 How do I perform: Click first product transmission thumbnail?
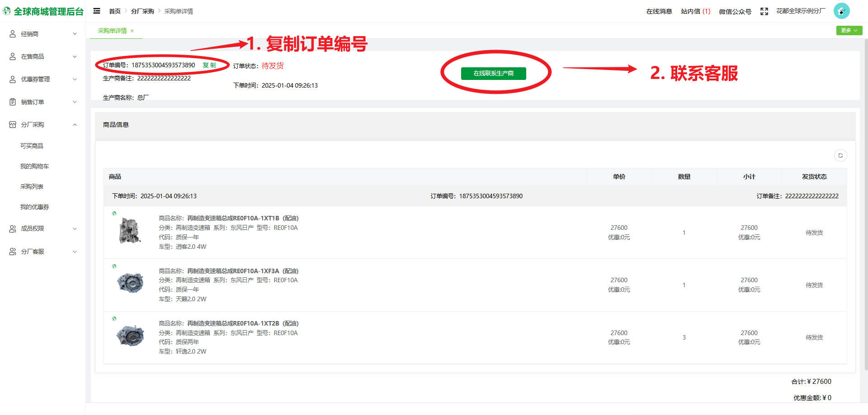130,231
